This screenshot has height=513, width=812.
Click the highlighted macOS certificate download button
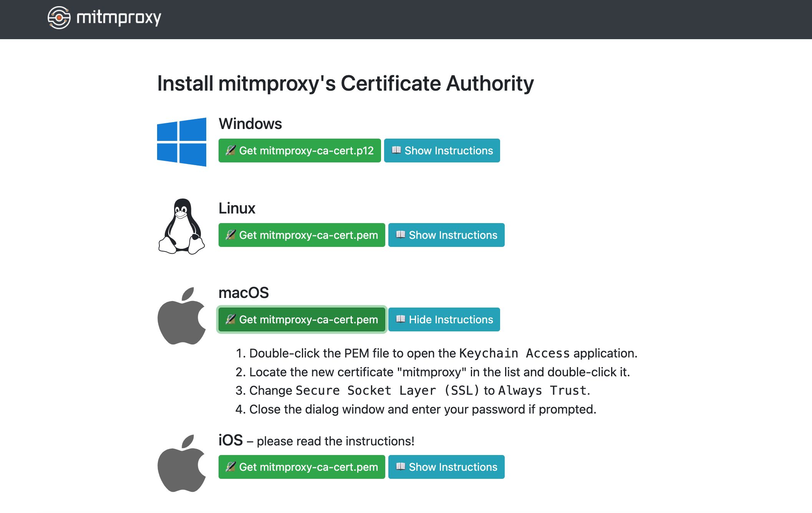point(302,319)
